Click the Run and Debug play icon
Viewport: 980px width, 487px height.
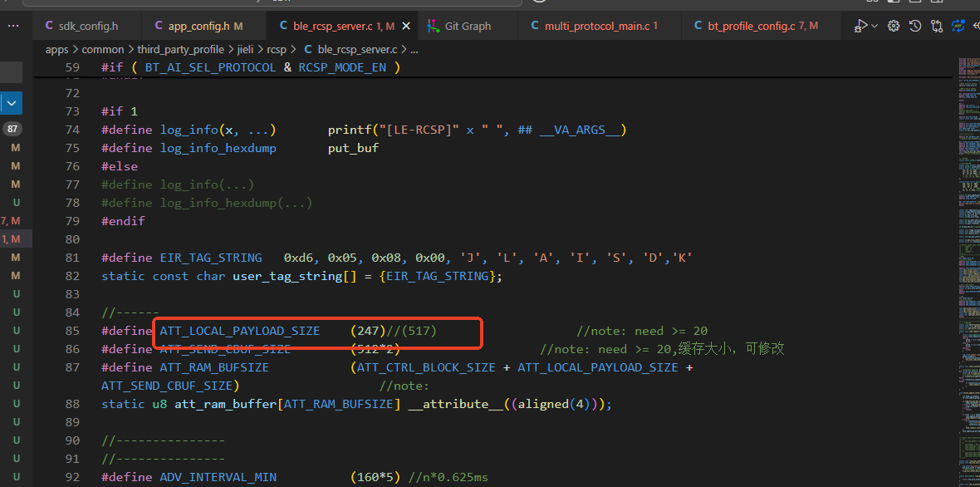(861, 26)
